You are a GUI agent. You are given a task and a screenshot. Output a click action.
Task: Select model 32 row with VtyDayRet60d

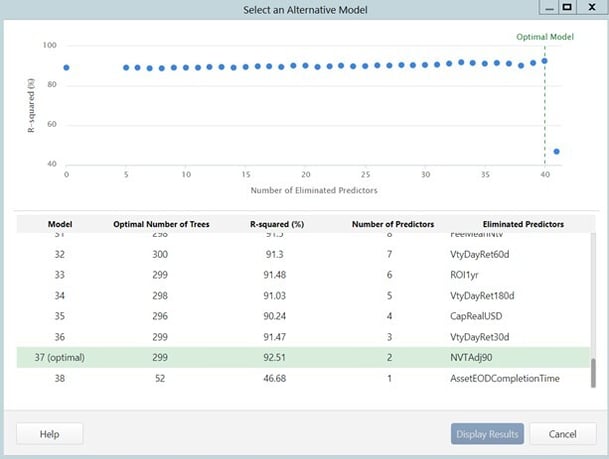click(x=300, y=256)
